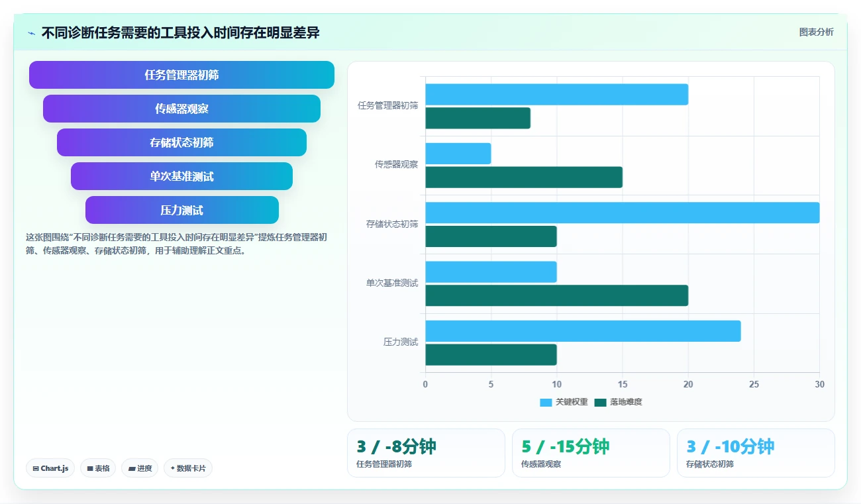Click the 任务管理器初筛 y-axis label
The height and width of the screenshot is (504, 861).
(x=387, y=105)
